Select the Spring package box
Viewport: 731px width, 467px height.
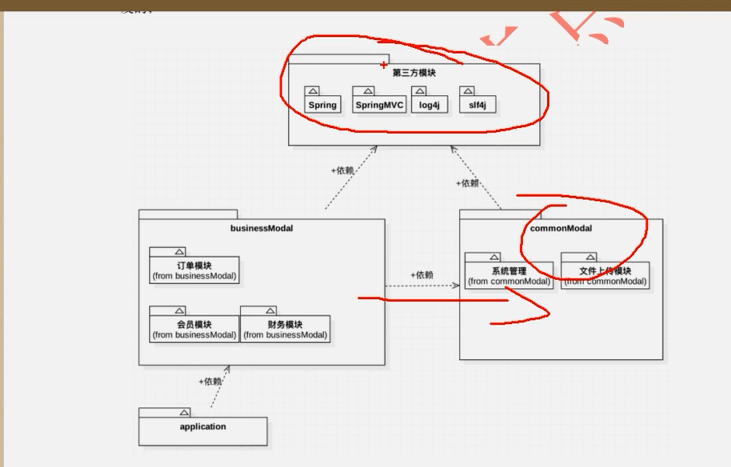[323, 104]
